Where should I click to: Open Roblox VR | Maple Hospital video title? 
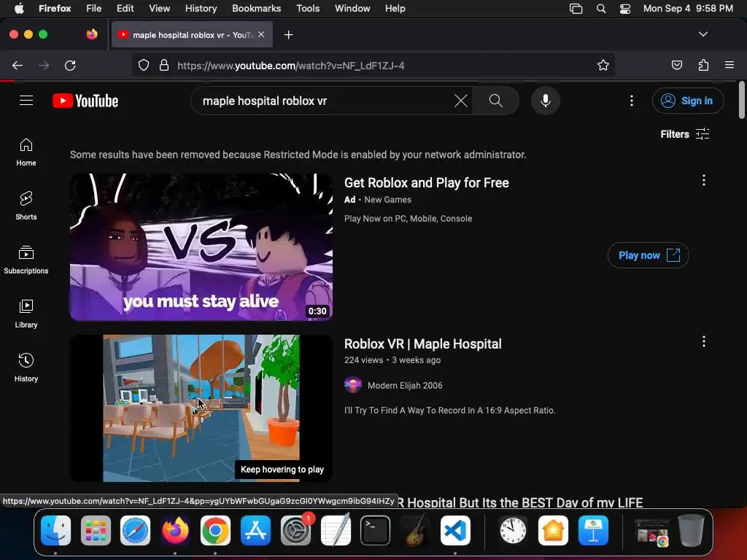pyautogui.click(x=422, y=344)
